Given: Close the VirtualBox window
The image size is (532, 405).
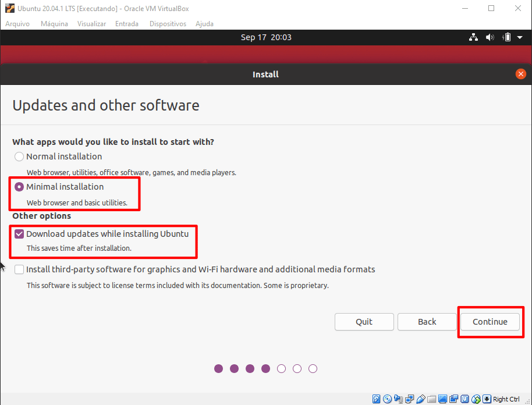Looking at the screenshot, I should [x=518, y=9].
